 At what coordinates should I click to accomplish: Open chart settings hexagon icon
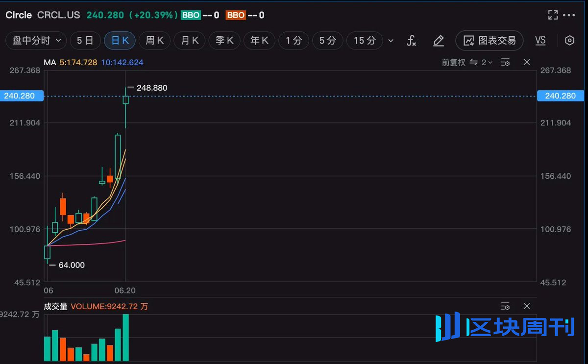click(569, 41)
